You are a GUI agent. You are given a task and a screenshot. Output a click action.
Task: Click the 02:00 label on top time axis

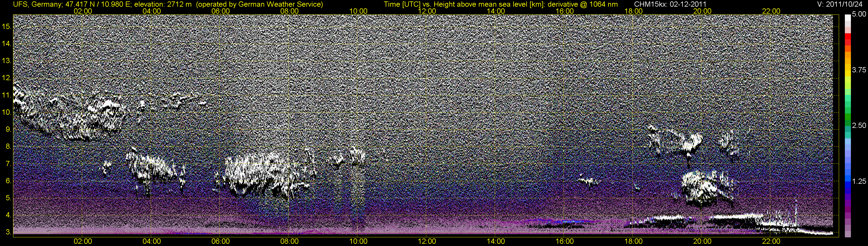(x=83, y=11)
